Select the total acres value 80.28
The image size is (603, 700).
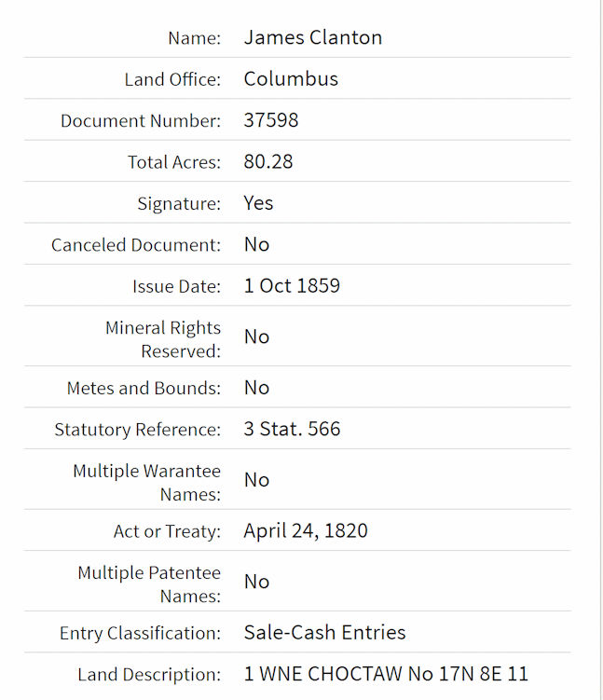[x=268, y=161]
